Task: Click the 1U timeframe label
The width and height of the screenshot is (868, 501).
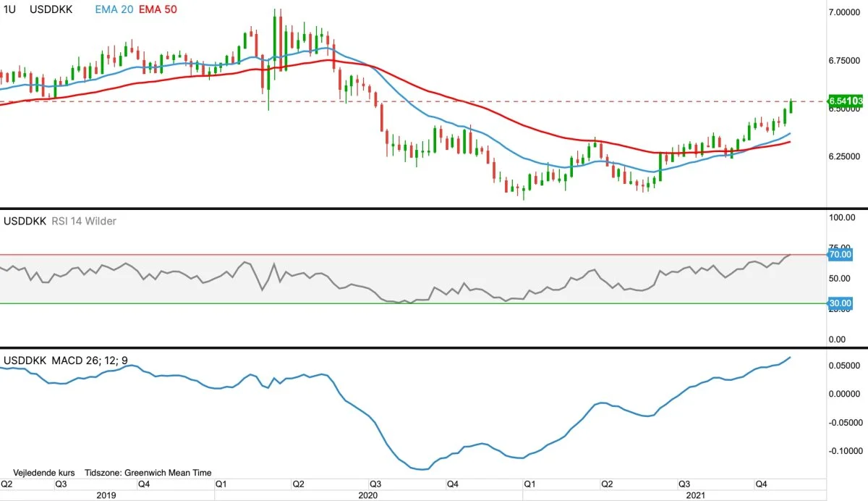Action: 11,9
